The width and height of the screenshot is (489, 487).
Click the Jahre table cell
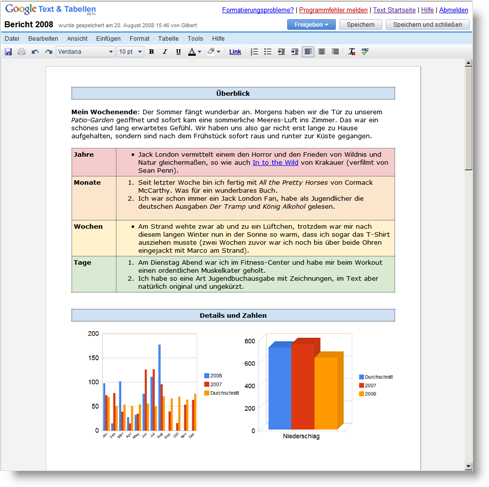click(x=94, y=162)
